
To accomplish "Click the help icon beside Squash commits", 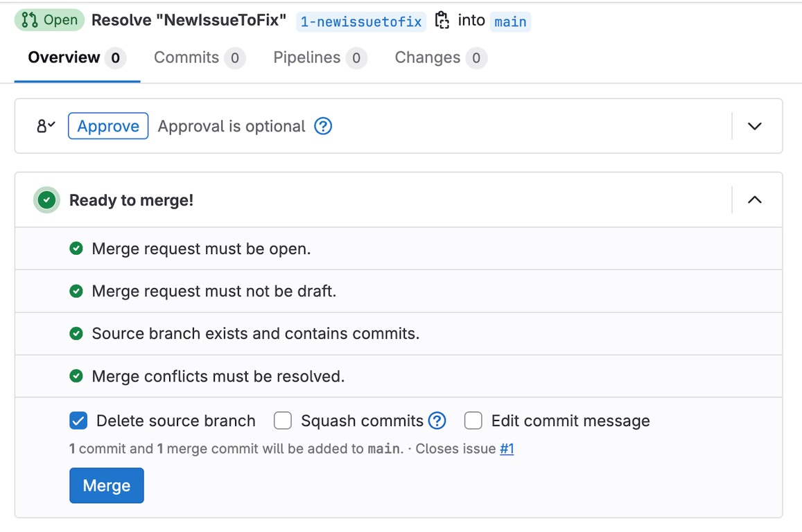I will point(436,420).
